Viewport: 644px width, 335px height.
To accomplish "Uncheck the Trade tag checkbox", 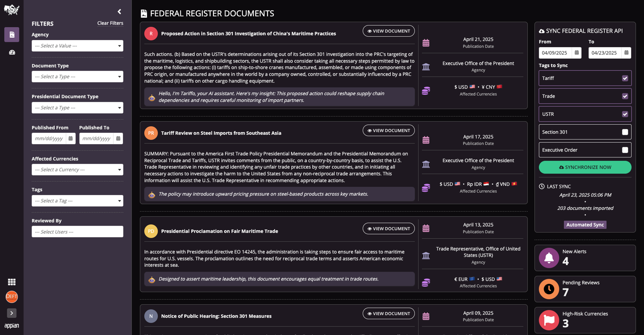I will point(625,96).
